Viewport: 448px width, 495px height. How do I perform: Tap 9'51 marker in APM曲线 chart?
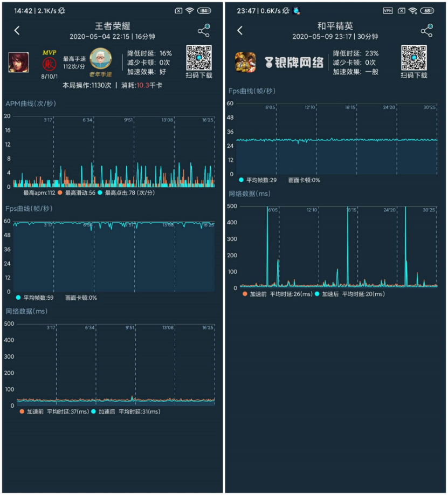[x=129, y=120]
